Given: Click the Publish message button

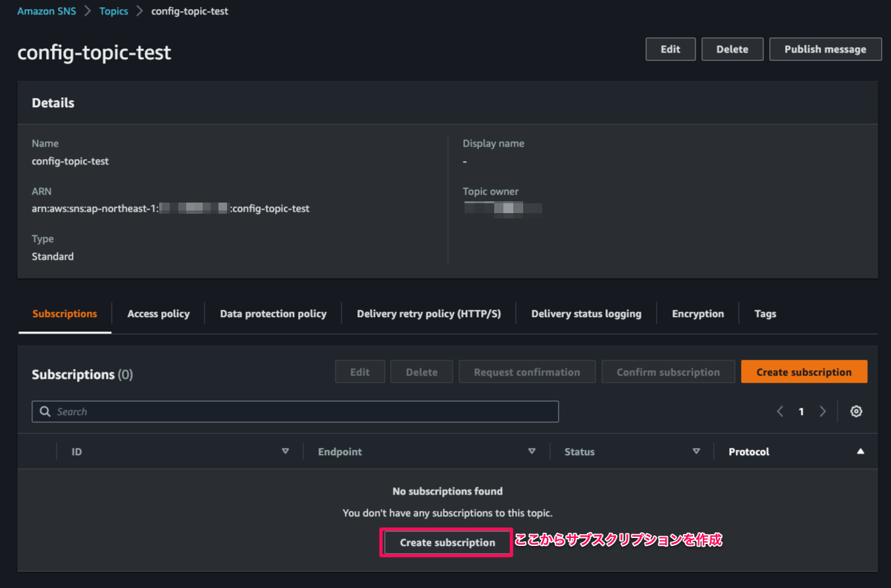Looking at the screenshot, I should tap(825, 49).
